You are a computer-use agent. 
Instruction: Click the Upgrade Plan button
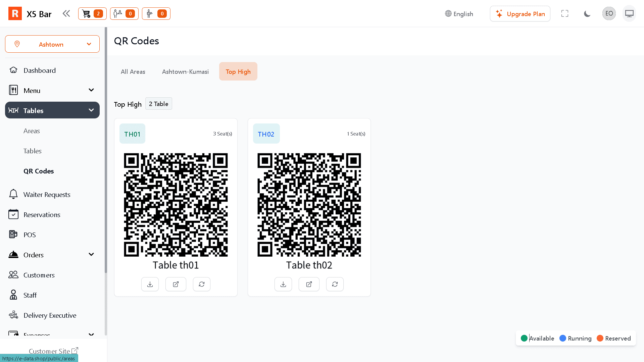tap(520, 14)
